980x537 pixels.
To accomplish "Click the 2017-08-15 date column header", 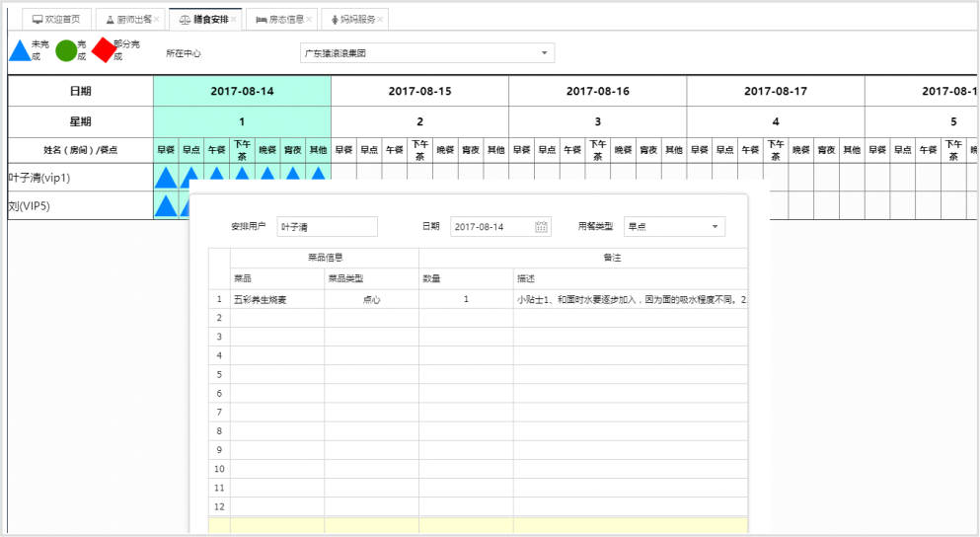I will pos(419,91).
